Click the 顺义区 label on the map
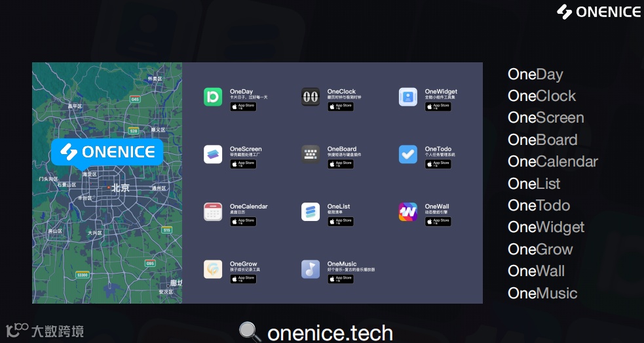 coord(158,130)
